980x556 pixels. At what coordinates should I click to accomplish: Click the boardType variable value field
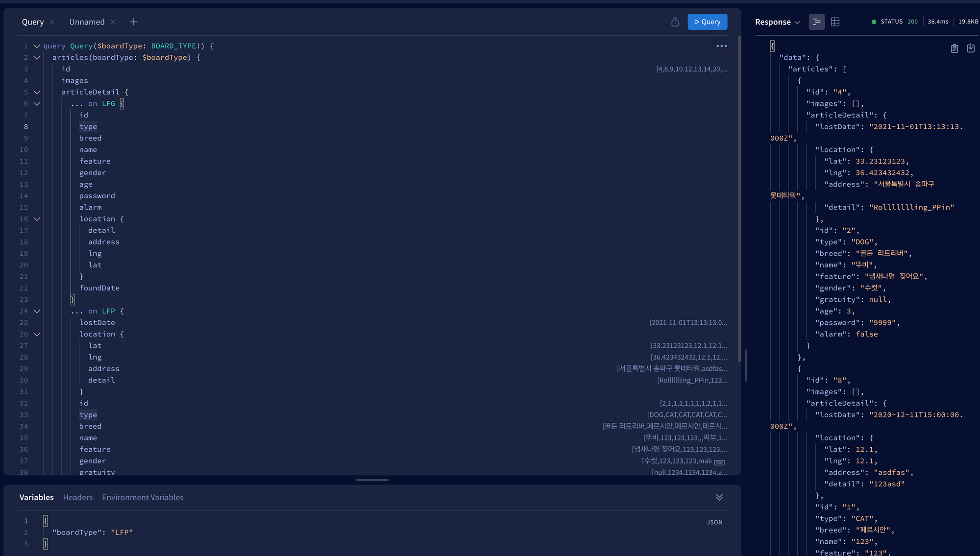122,532
